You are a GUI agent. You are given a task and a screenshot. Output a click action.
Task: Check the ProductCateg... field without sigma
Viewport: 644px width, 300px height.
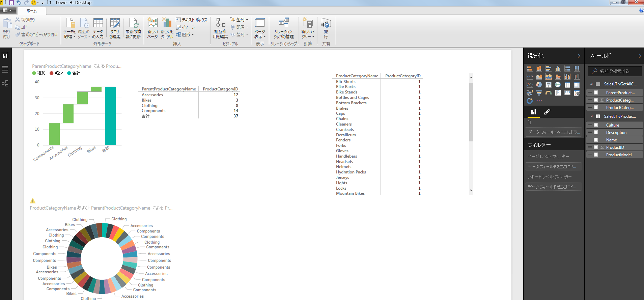[596, 107]
